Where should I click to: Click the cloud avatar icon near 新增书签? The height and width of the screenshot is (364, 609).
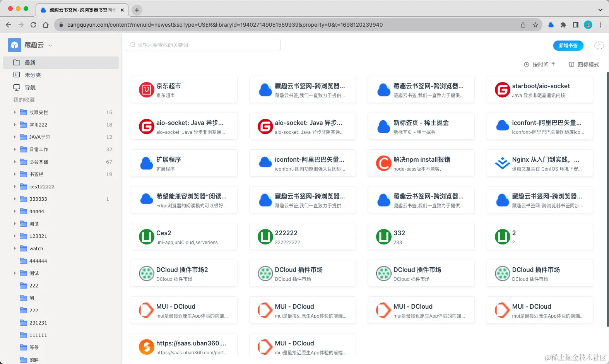599,46
